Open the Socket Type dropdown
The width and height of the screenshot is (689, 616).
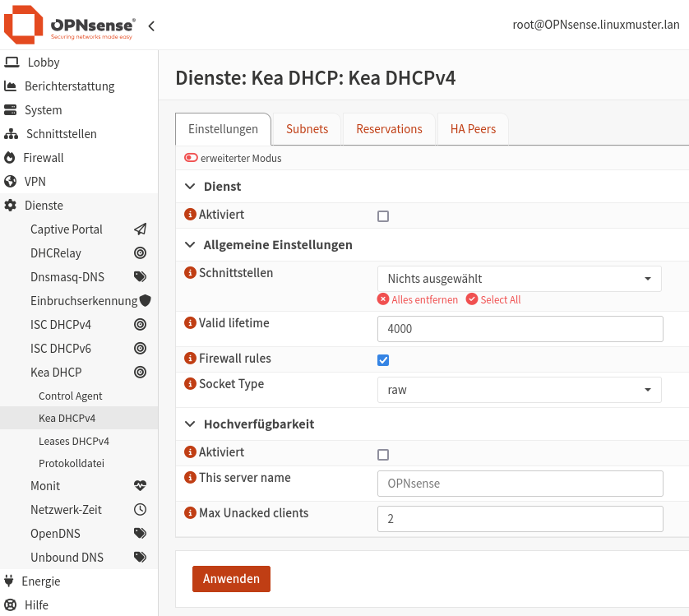pos(520,390)
